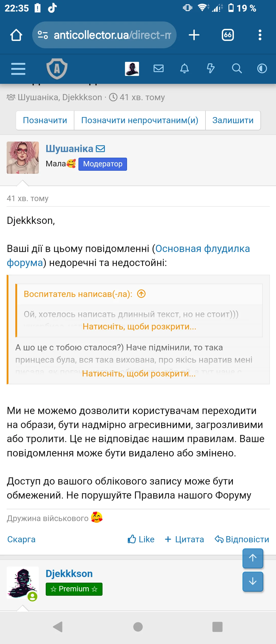The width and height of the screenshot is (276, 644).
Task: Add the message to multi-quote via Цитата
Action: [x=185, y=539]
